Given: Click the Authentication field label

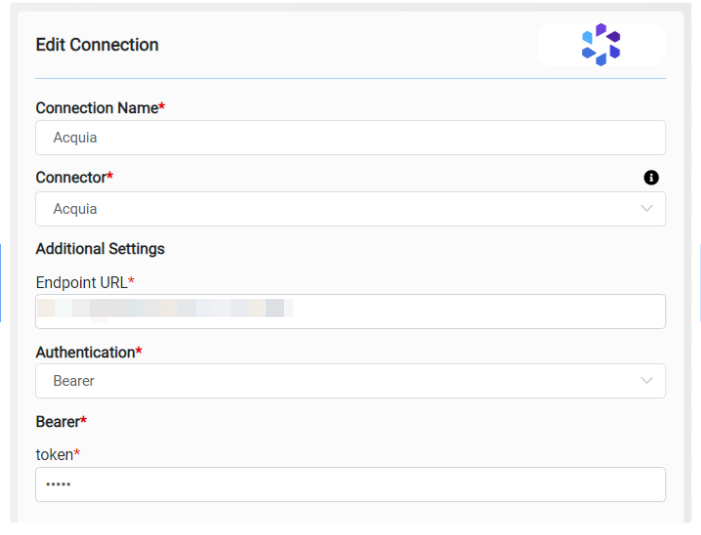Looking at the screenshot, I should pos(88,352).
